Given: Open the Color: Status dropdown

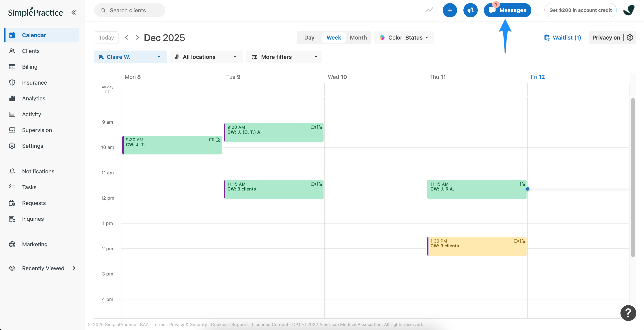Looking at the screenshot, I should point(404,38).
